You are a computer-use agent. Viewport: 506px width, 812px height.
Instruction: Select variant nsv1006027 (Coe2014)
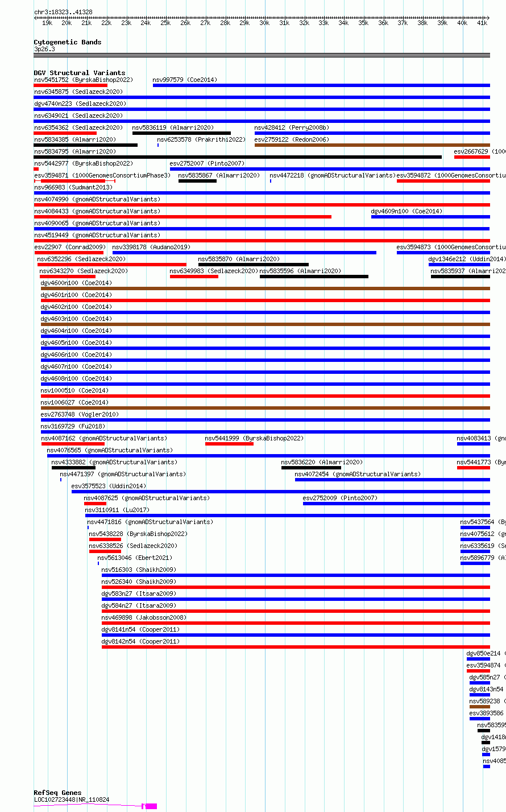(x=266, y=408)
